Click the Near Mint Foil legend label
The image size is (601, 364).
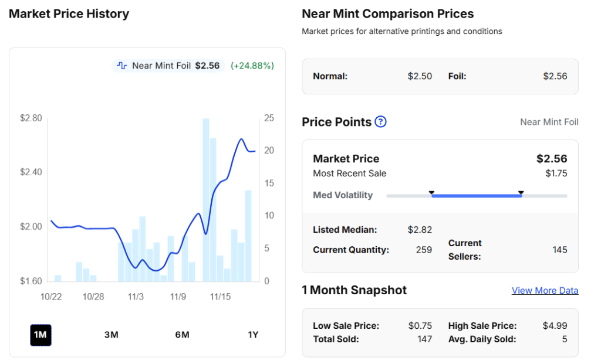pyautogui.click(x=161, y=66)
